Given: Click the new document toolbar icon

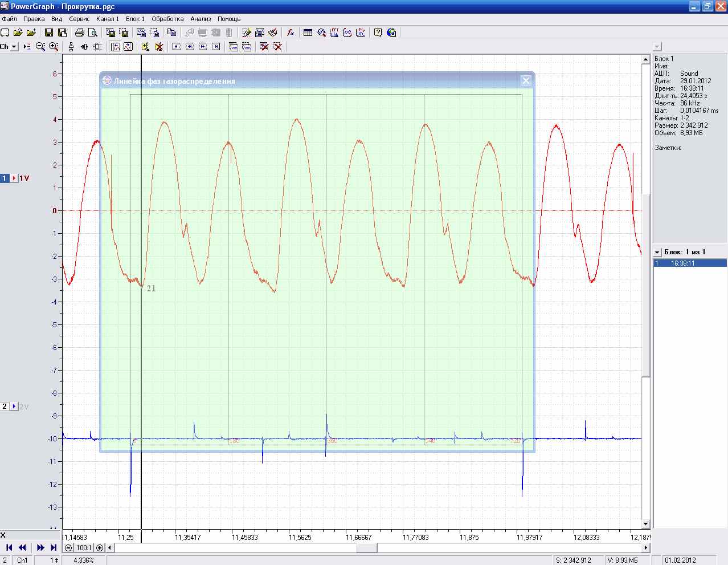Looking at the screenshot, I should (x=5, y=32).
